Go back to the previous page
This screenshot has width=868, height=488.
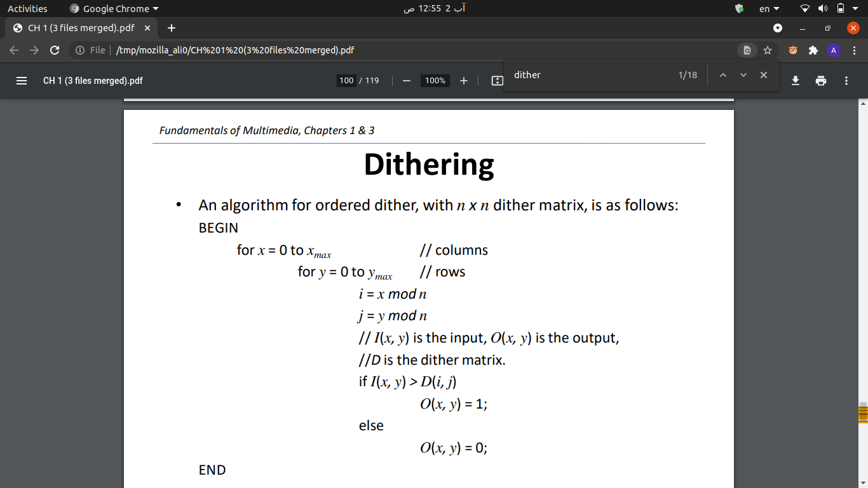(14, 50)
